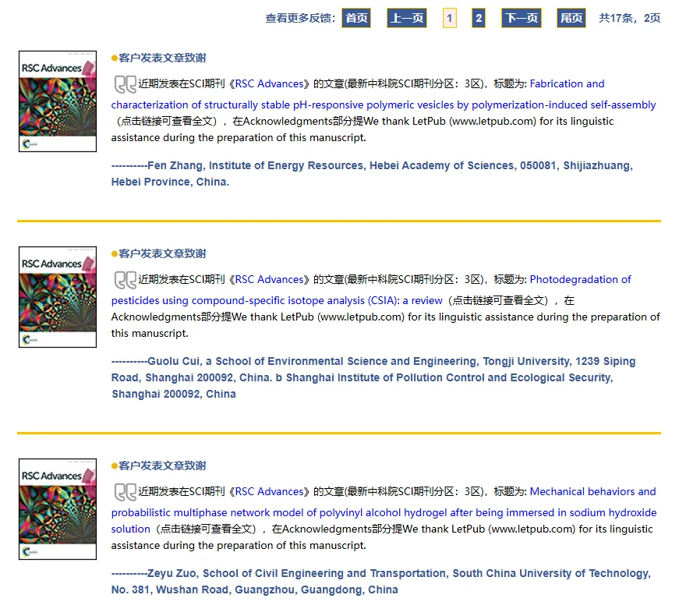Select page 1 in pagination
The height and width of the screenshot is (616, 679).
tap(449, 18)
